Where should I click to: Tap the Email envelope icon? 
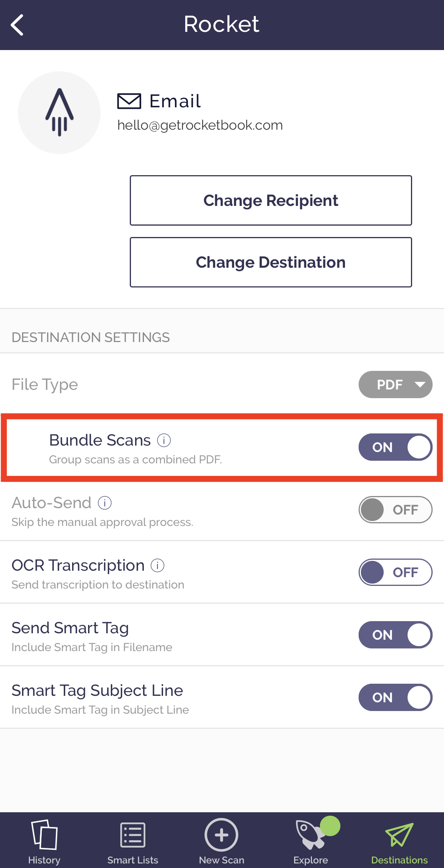[129, 101]
